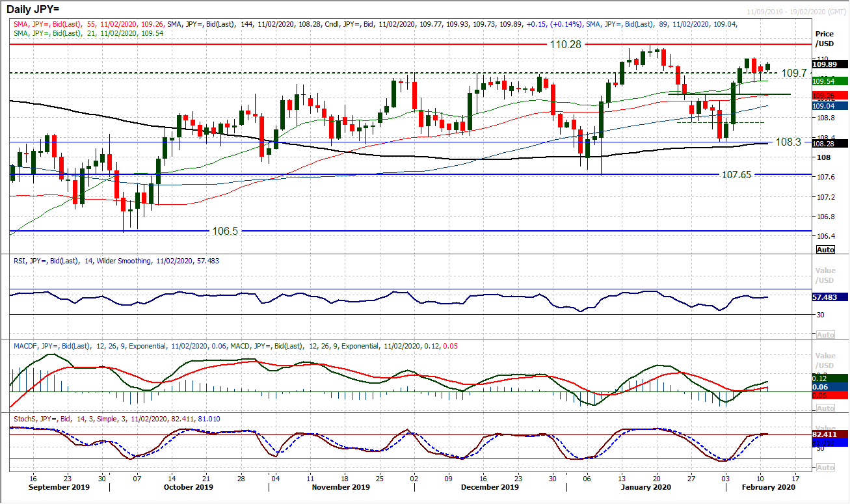Click the Stochastic value tag 82.411

[x=830, y=434]
